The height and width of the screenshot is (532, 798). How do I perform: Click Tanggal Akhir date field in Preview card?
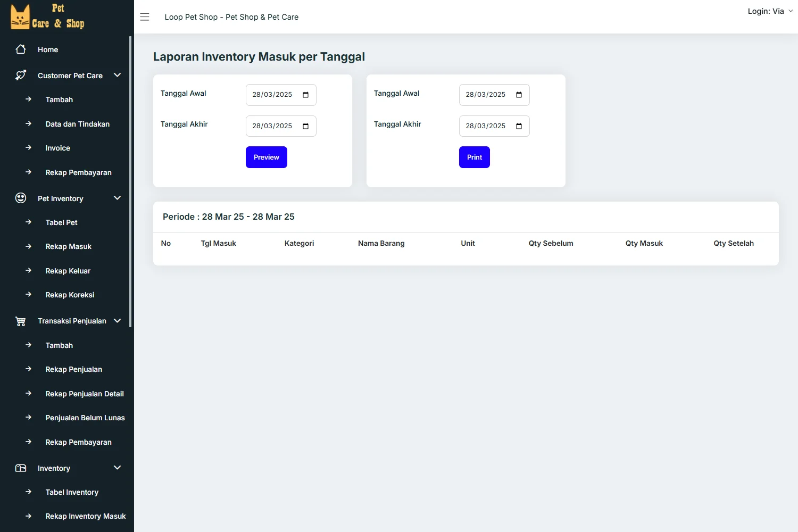[281, 126]
